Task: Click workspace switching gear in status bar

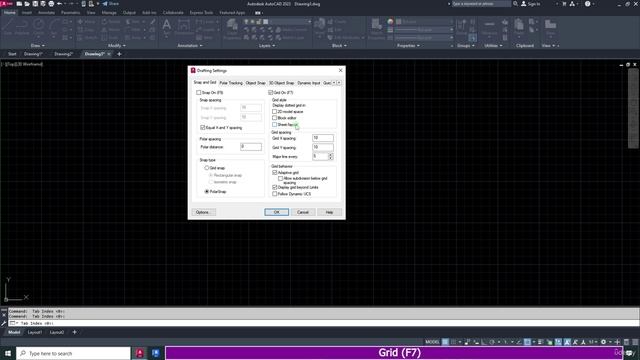Action: (603, 342)
